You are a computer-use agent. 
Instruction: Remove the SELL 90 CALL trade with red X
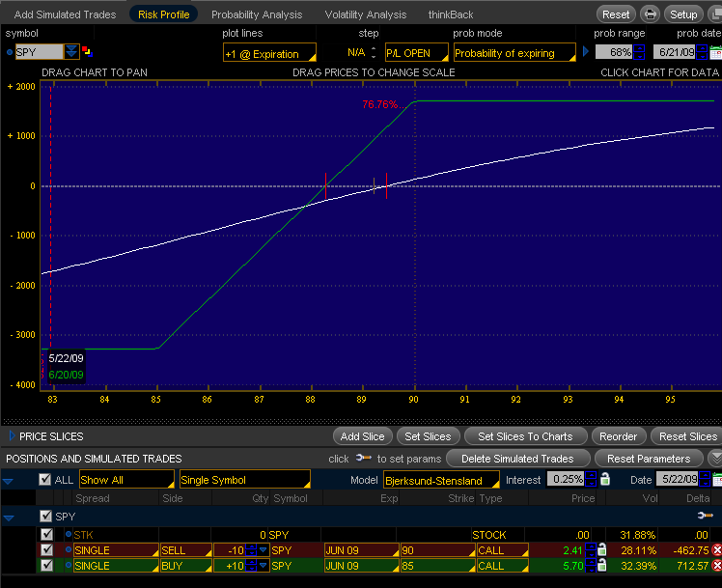[716, 550]
